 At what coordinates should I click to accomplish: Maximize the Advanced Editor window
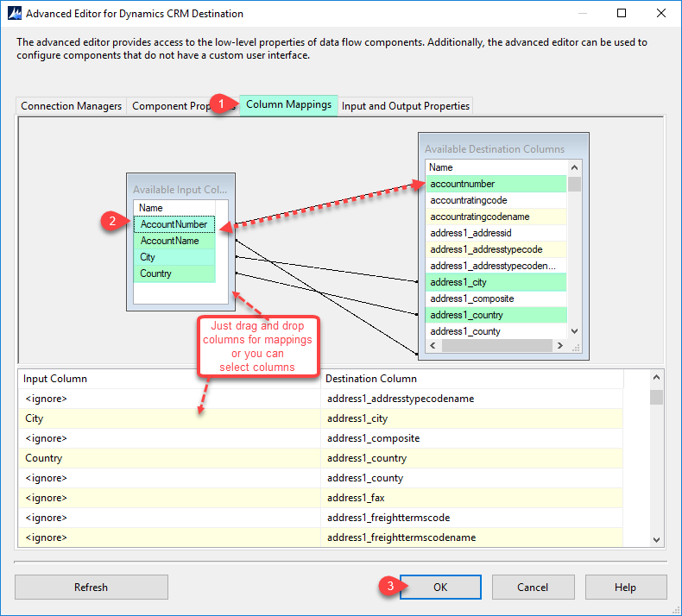[622, 13]
